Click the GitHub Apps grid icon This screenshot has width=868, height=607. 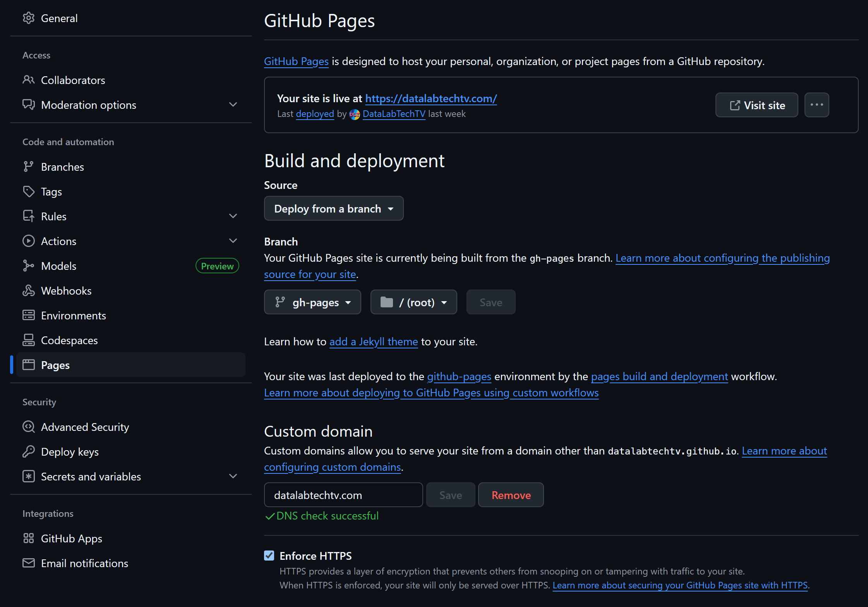[29, 538]
